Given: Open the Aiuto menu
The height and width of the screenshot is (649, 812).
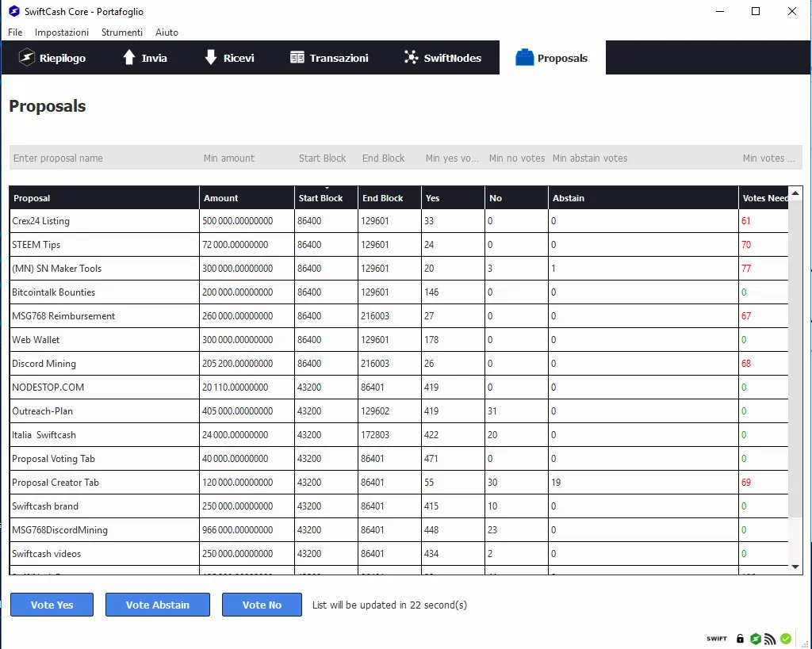Looking at the screenshot, I should 167,32.
